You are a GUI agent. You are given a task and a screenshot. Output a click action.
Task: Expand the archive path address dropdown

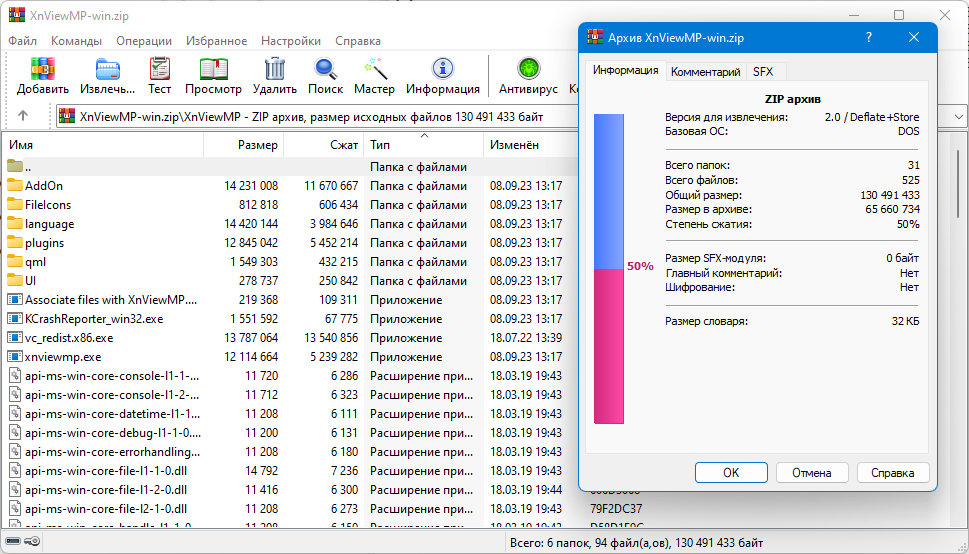point(957,116)
